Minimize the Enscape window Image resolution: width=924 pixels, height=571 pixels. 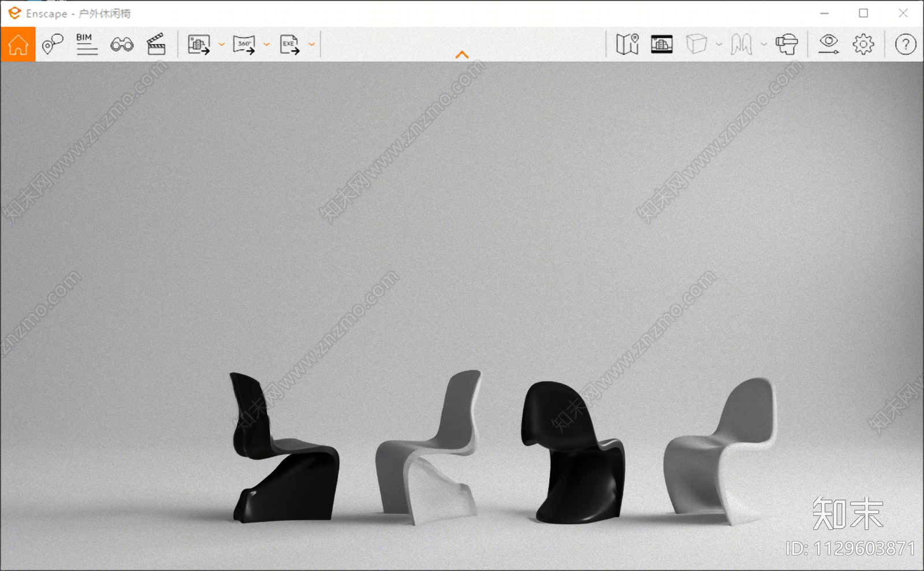[x=824, y=13]
